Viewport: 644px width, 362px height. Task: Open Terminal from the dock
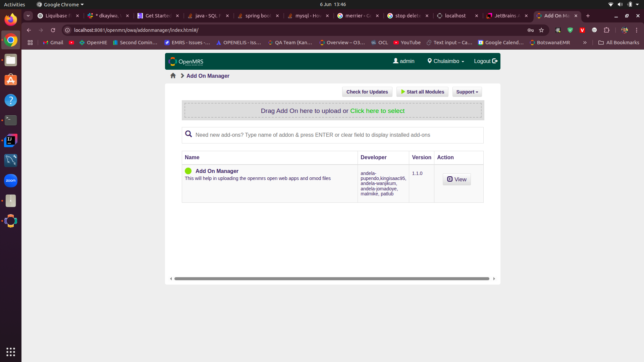(11, 120)
